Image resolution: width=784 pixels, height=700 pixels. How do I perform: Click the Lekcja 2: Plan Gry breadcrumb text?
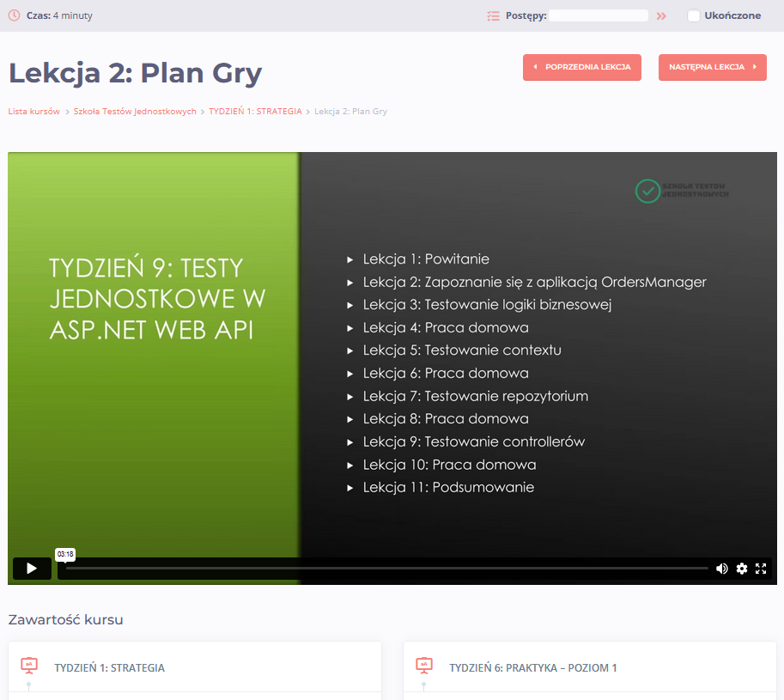click(350, 111)
